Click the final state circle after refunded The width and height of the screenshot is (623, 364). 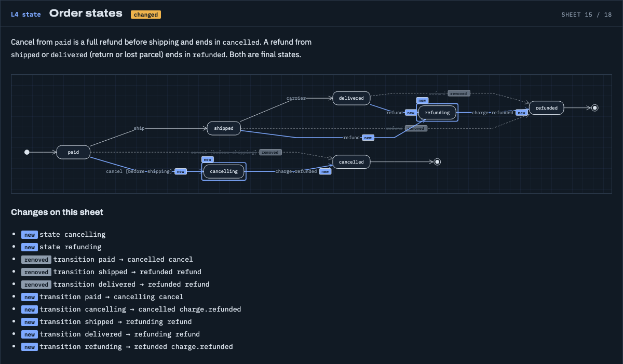(595, 108)
